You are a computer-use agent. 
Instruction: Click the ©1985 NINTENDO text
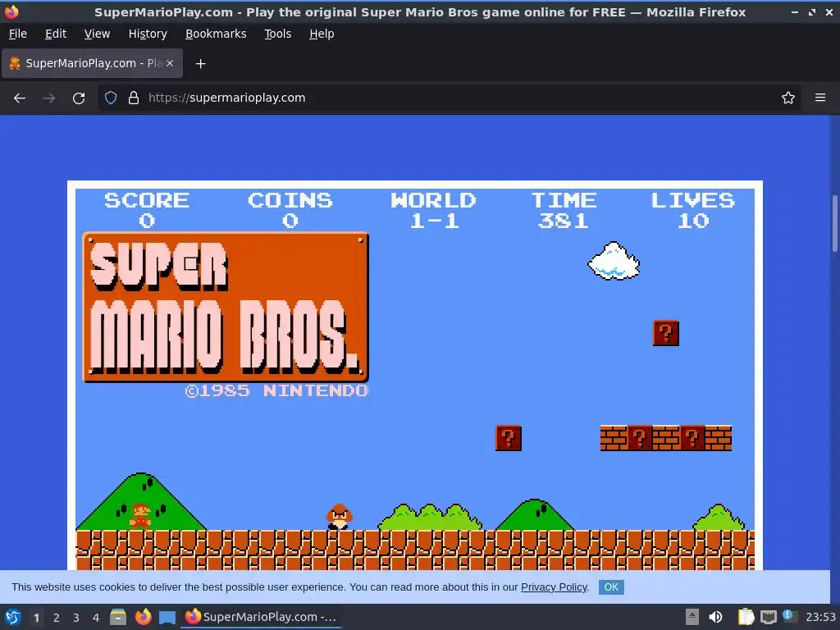click(x=276, y=390)
